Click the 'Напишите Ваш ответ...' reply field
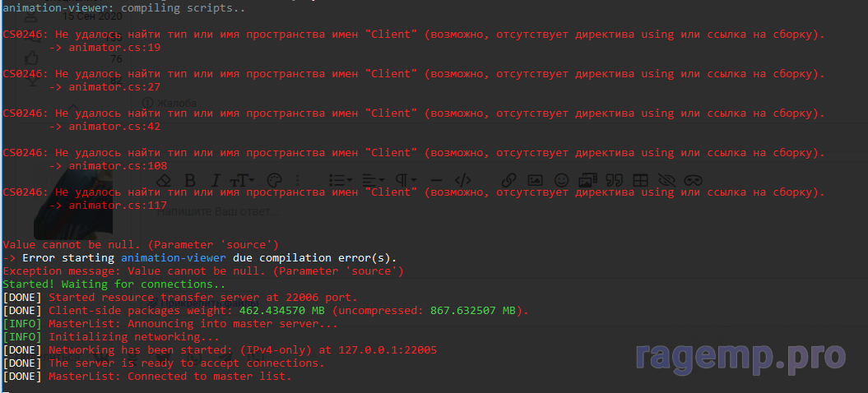The height and width of the screenshot is (393, 868). 218,211
